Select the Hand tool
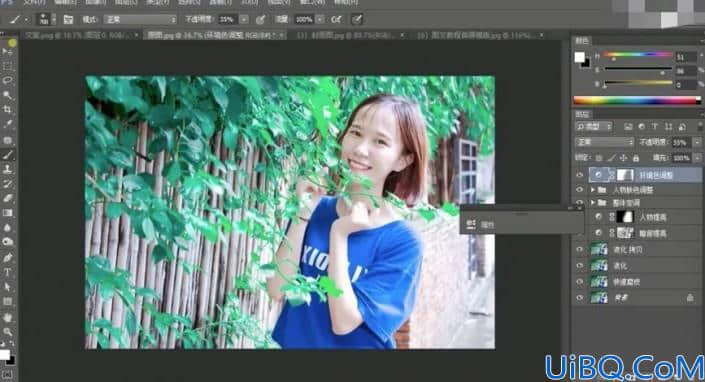The height and width of the screenshot is (382, 705). [x=7, y=317]
